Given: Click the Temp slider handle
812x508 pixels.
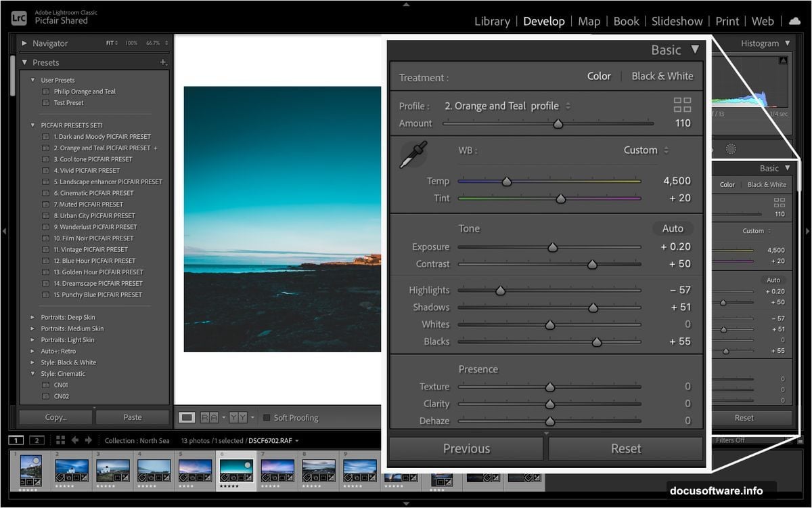Looking at the screenshot, I should coord(506,181).
